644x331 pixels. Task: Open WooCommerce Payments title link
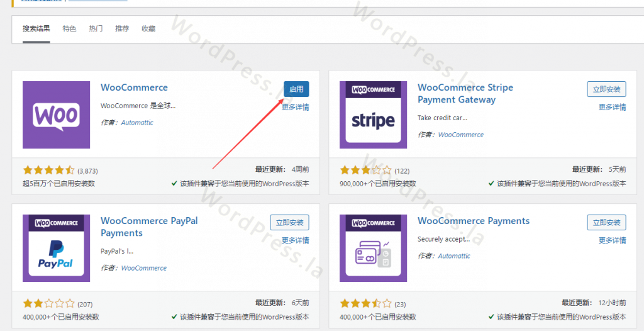click(x=474, y=221)
